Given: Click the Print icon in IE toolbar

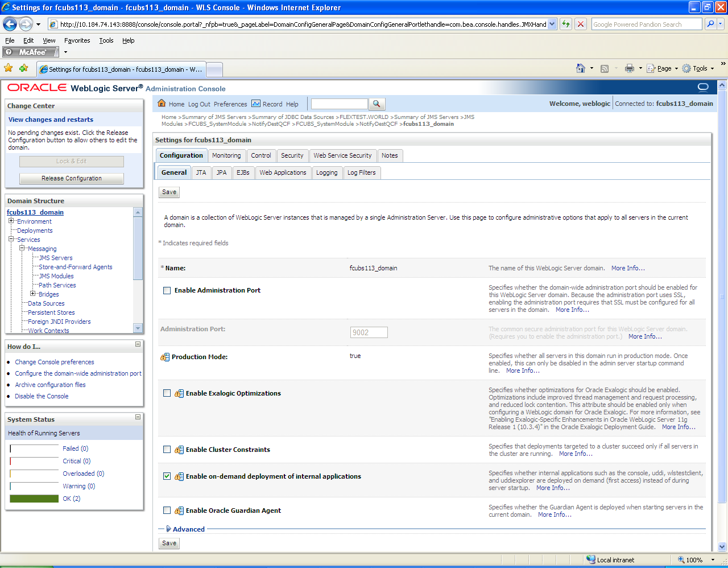Looking at the screenshot, I should tap(629, 68).
